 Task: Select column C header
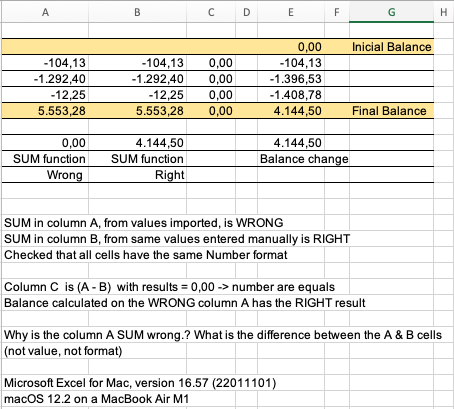(x=211, y=12)
